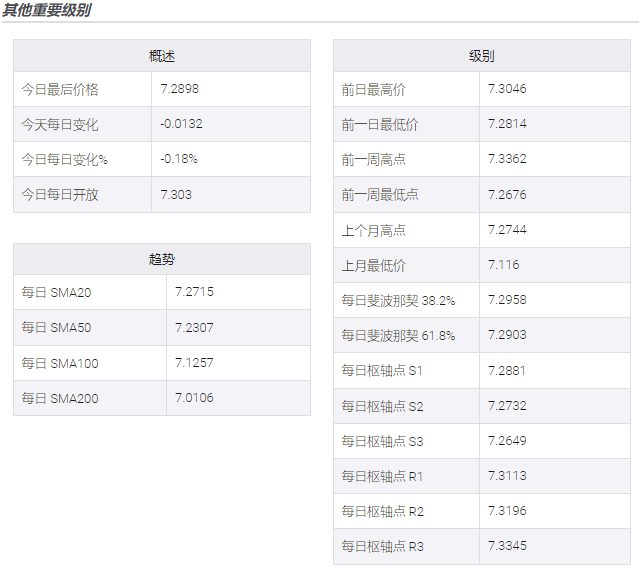Select the 每日枢轴点 R3 value 7.3345
639x570 pixels.
tap(507, 546)
